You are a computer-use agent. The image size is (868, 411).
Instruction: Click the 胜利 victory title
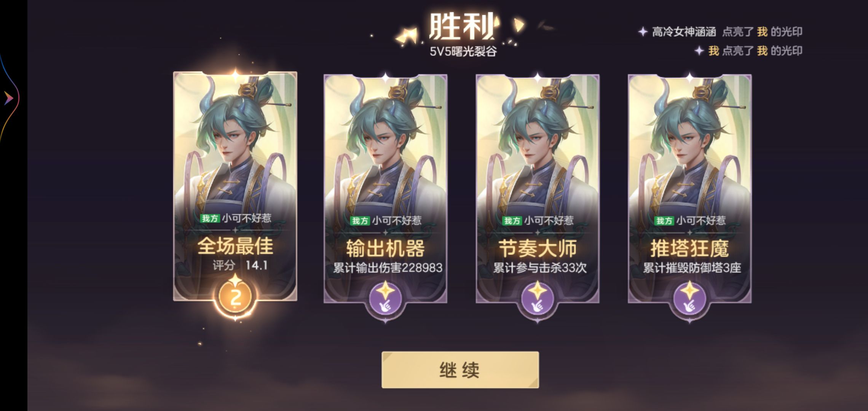tap(462, 27)
